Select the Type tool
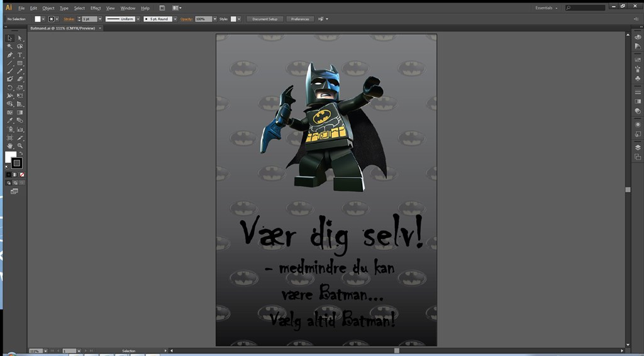 (19, 55)
